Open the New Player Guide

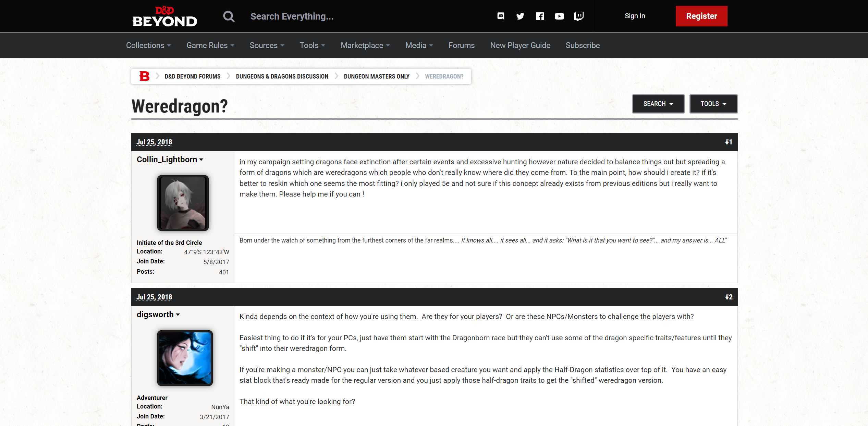520,45
